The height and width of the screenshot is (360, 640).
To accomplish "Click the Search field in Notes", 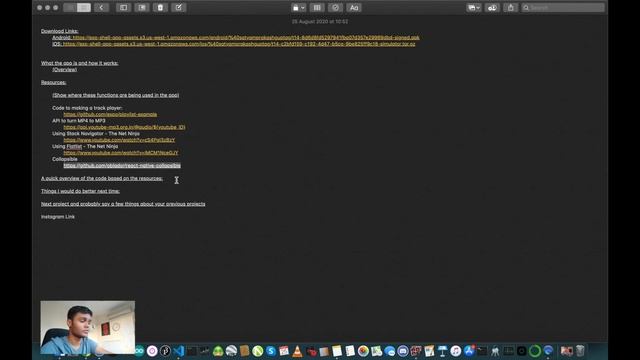I will (x=563, y=7).
